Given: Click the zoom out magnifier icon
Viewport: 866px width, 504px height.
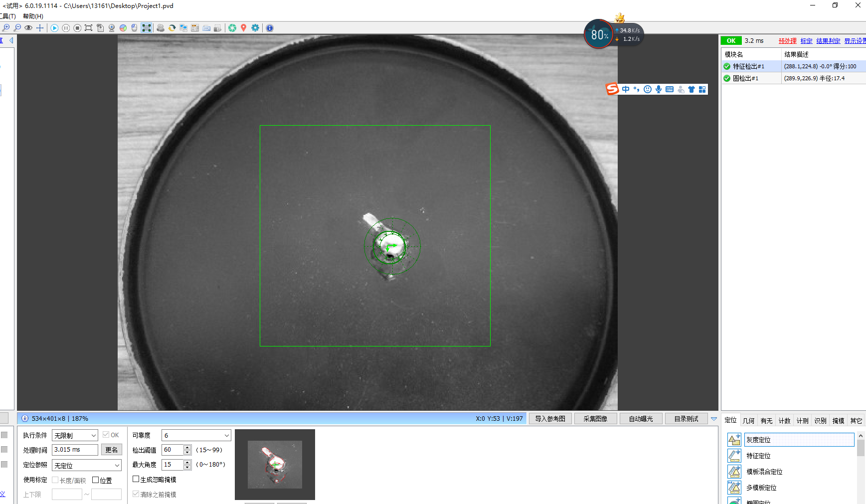Looking at the screenshot, I should coord(17,28).
